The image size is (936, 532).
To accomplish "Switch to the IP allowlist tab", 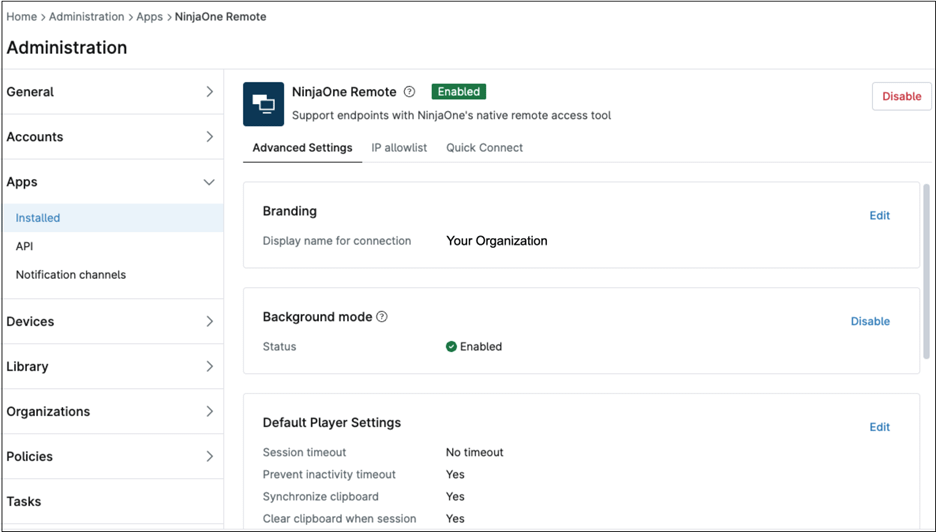I will [x=399, y=148].
